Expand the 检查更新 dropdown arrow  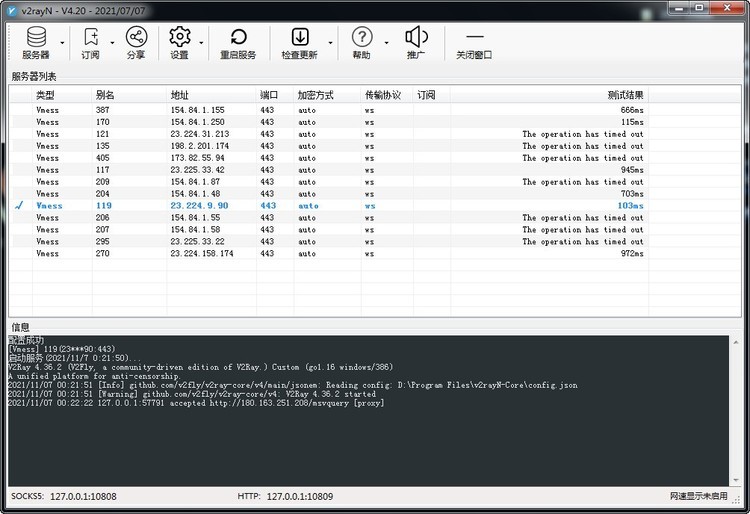pos(331,43)
